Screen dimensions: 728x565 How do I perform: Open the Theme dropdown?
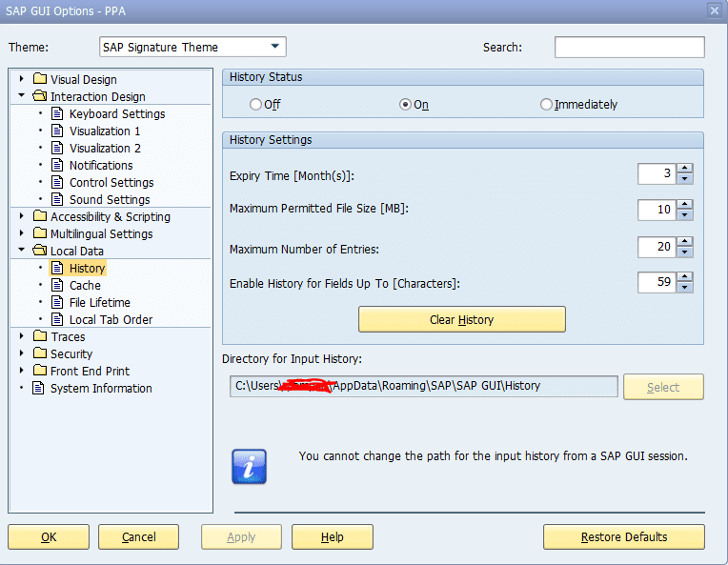(274, 47)
